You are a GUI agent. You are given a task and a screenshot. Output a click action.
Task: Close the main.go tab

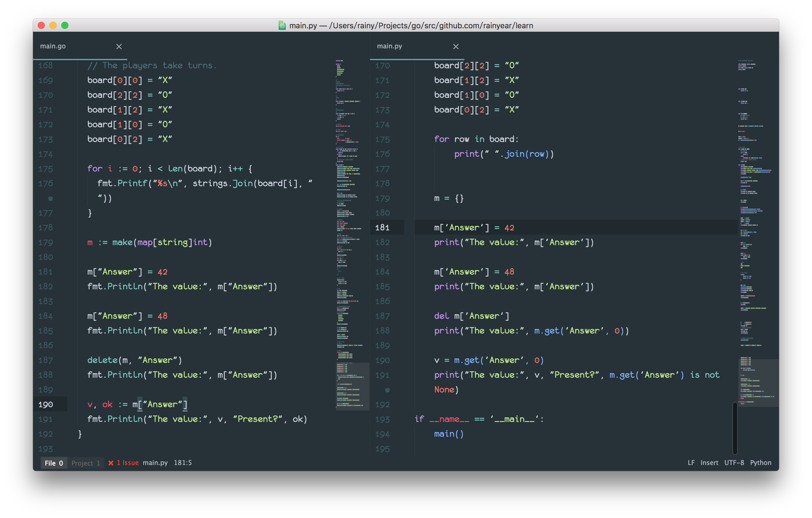(119, 47)
